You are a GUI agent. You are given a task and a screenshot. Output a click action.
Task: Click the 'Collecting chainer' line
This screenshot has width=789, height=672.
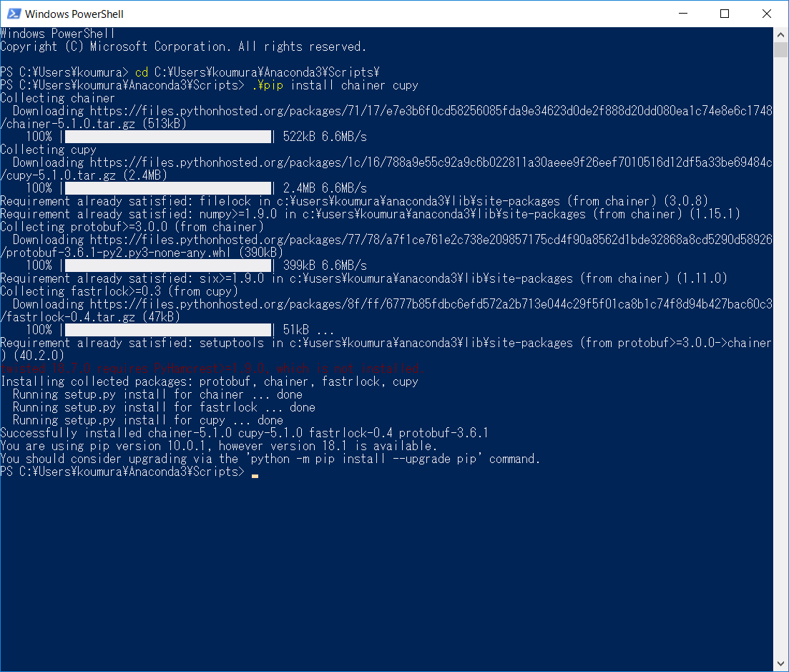(57, 98)
